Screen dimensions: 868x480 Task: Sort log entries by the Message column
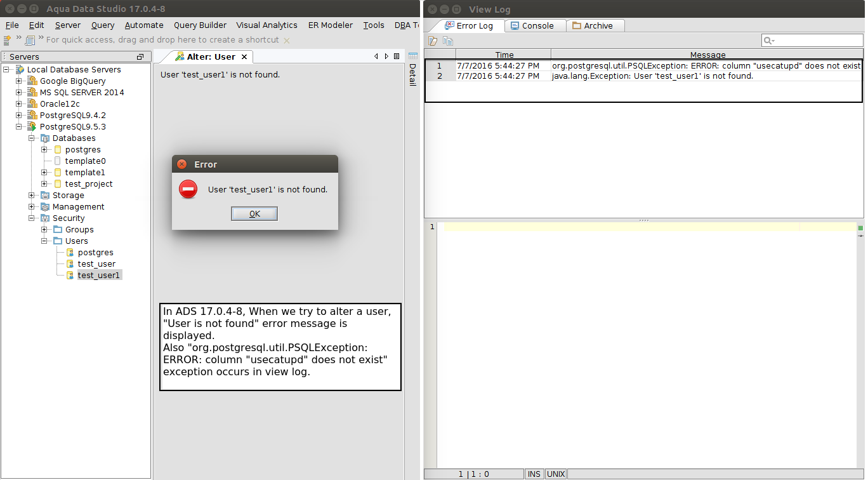(x=707, y=55)
